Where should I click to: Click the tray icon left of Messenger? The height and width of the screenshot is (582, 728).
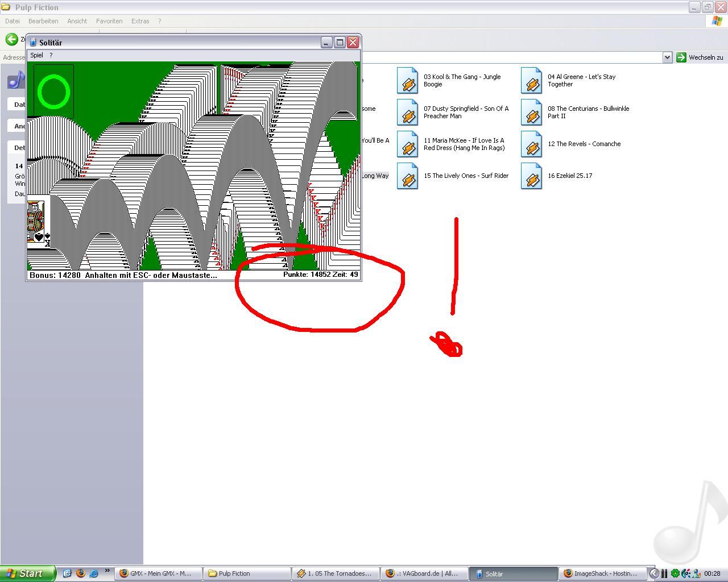(x=686, y=573)
